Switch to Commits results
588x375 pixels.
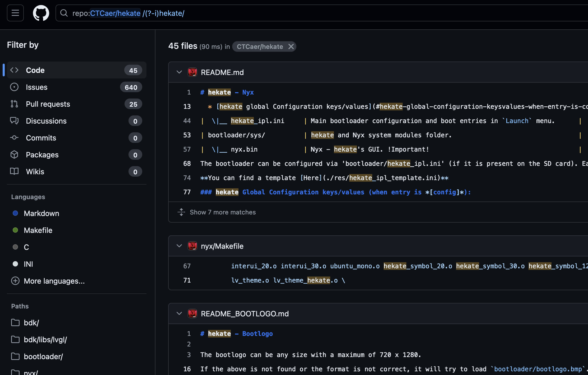coord(77,138)
